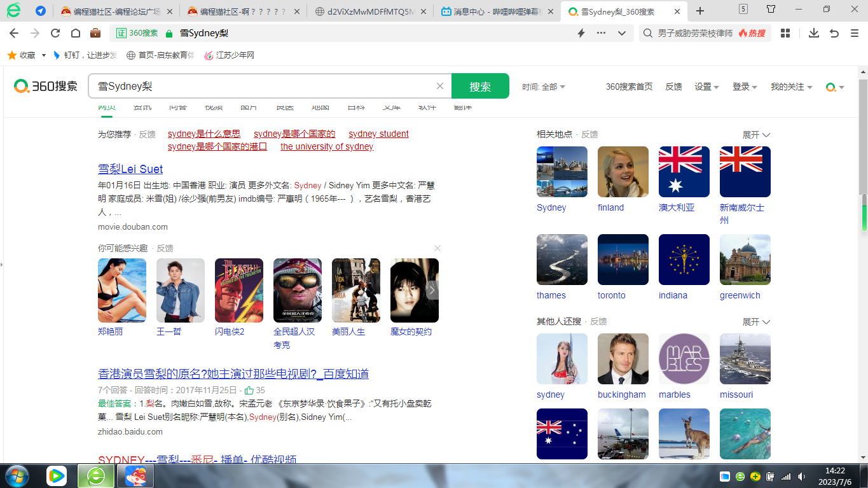Click the suggestion sydney是什么意思
This screenshot has height=488, width=868.
pyautogui.click(x=204, y=134)
